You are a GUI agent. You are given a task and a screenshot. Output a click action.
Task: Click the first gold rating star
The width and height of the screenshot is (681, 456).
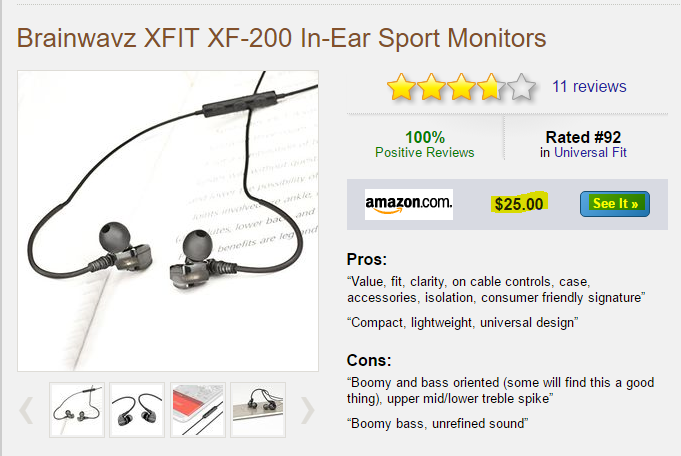[x=401, y=86]
